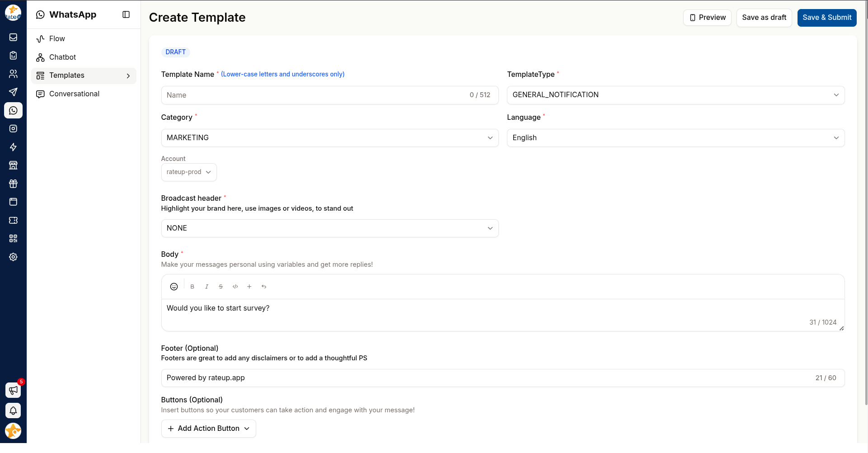The width and height of the screenshot is (868, 453).
Task: Toggle strikethrough formatting in body editor
Action: pyautogui.click(x=221, y=287)
